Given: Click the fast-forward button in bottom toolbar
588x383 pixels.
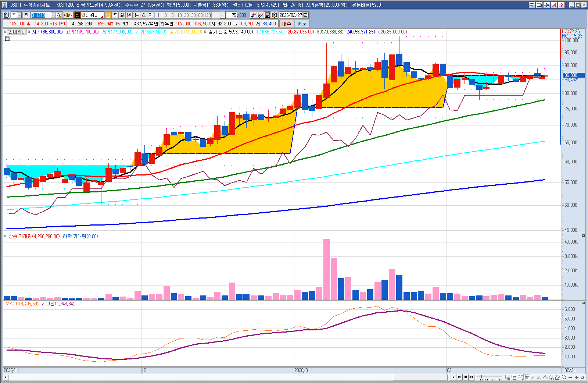Looking at the screenshot, I should pyautogui.click(x=472, y=377).
